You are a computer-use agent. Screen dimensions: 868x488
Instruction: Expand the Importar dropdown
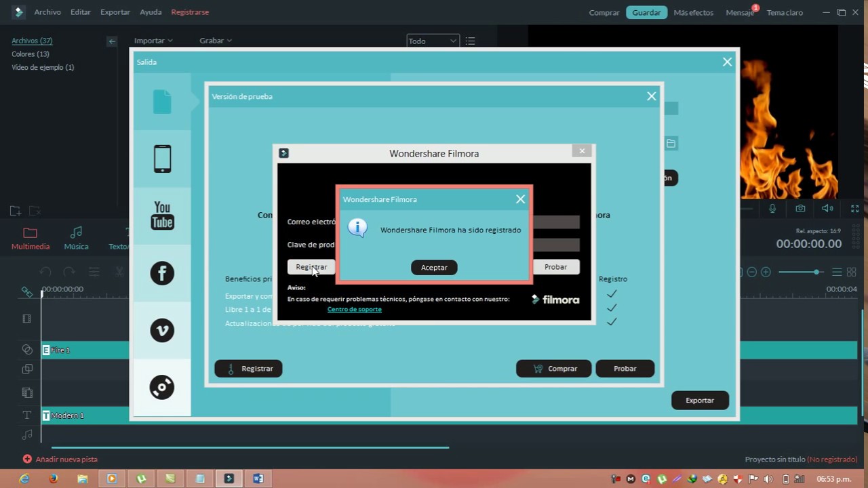[153, 41]
